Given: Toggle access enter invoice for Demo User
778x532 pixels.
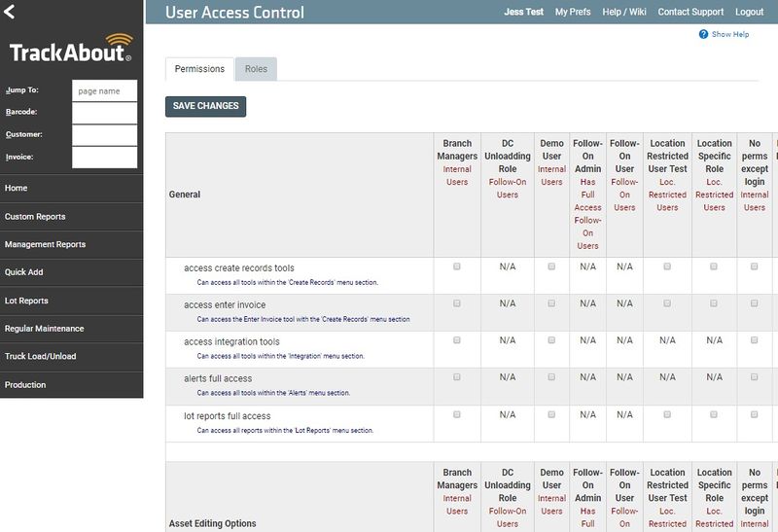Looking at the screenshot, I should (x=551, y=303).
